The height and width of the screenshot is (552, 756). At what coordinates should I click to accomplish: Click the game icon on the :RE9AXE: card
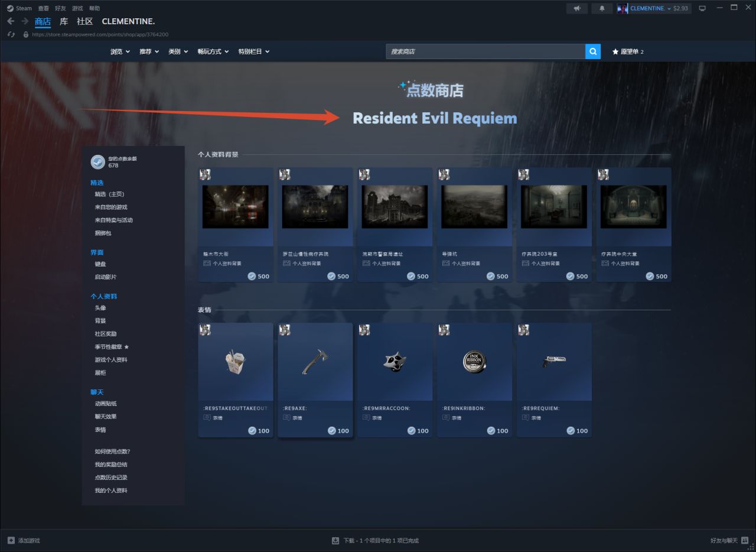285,330
